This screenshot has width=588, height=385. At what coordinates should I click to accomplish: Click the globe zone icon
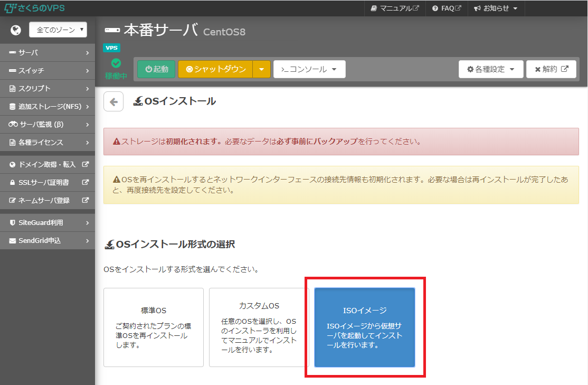16,30
